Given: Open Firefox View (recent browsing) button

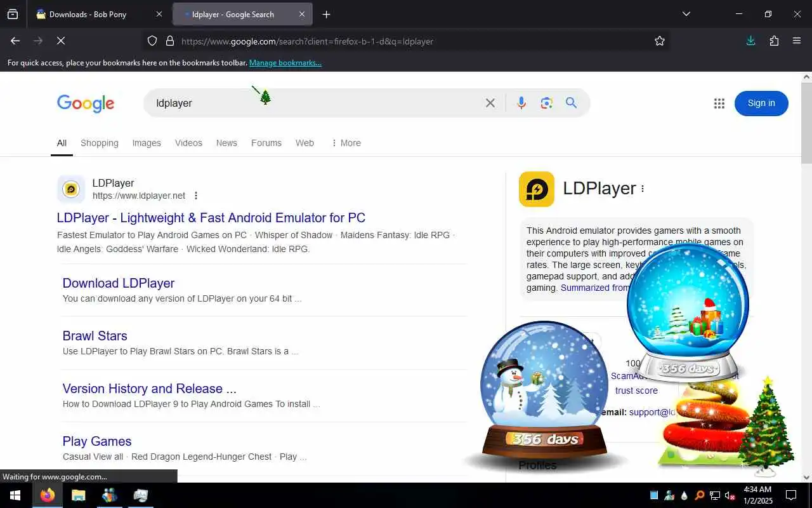Looking at the screenshot, I should coord(13,14).
